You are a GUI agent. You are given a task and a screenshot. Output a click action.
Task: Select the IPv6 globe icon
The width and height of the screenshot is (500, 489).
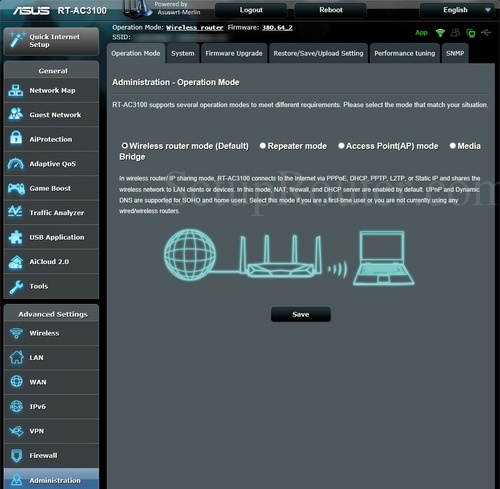[16, 406]
